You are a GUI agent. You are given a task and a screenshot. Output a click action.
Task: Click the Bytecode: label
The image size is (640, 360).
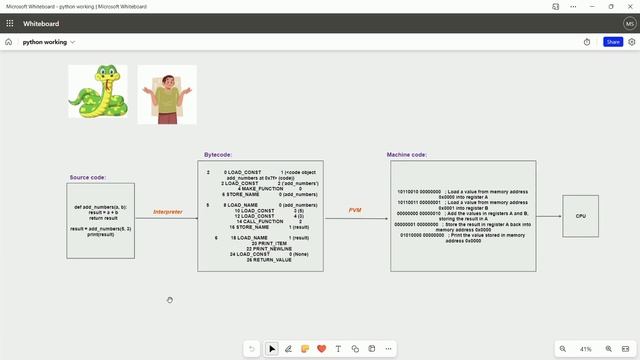[x=218, y=155]
